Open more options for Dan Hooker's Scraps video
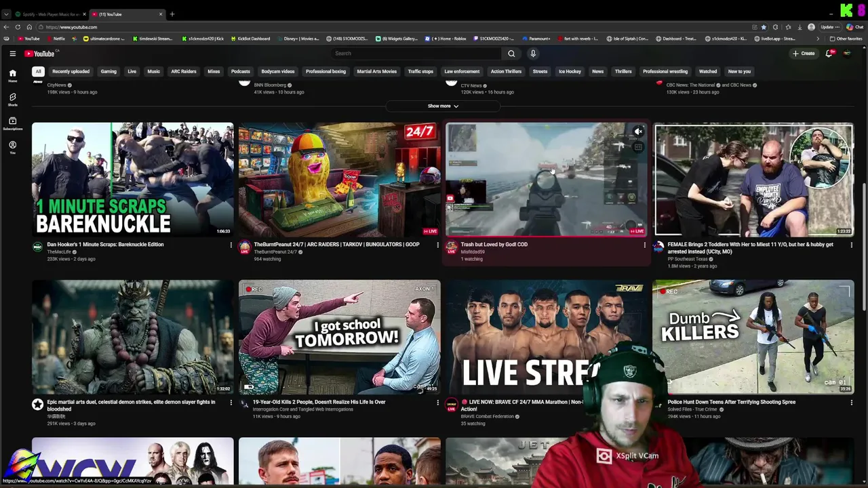Screen dimensions: 868x488 coord(231,245)
